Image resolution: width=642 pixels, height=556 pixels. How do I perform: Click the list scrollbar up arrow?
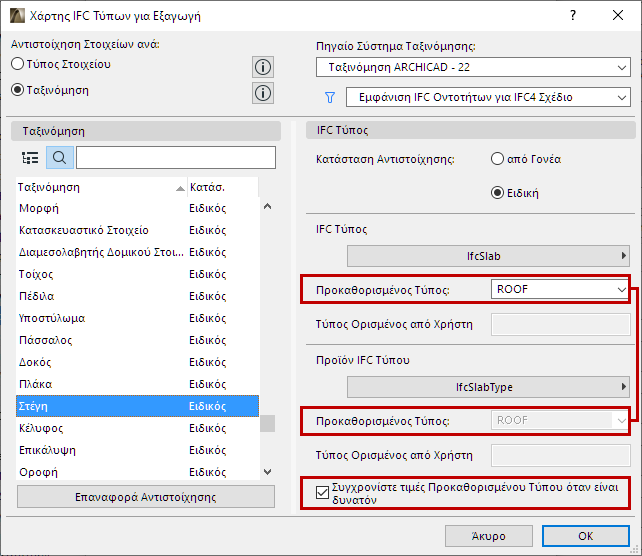click(267, 206)
